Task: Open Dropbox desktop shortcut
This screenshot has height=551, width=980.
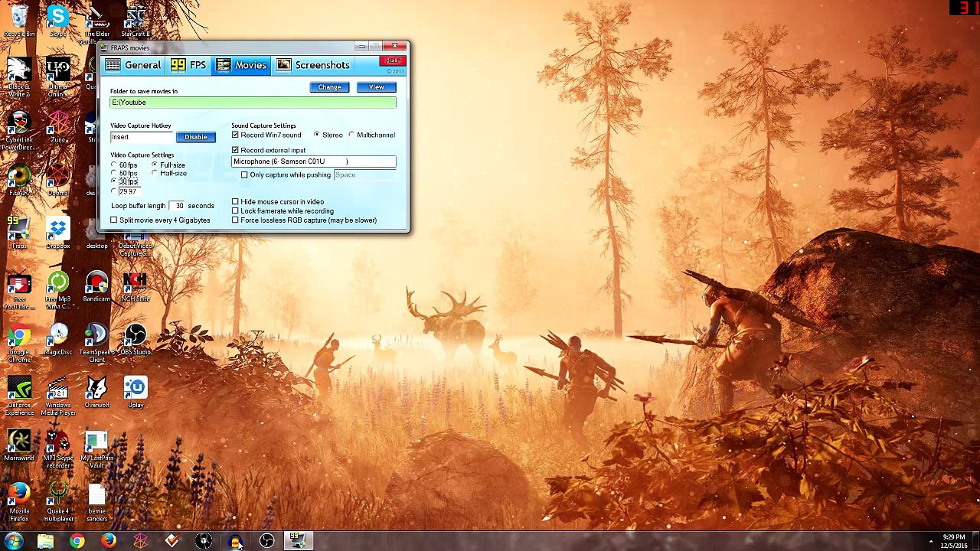Action: (x=57, y=233)
